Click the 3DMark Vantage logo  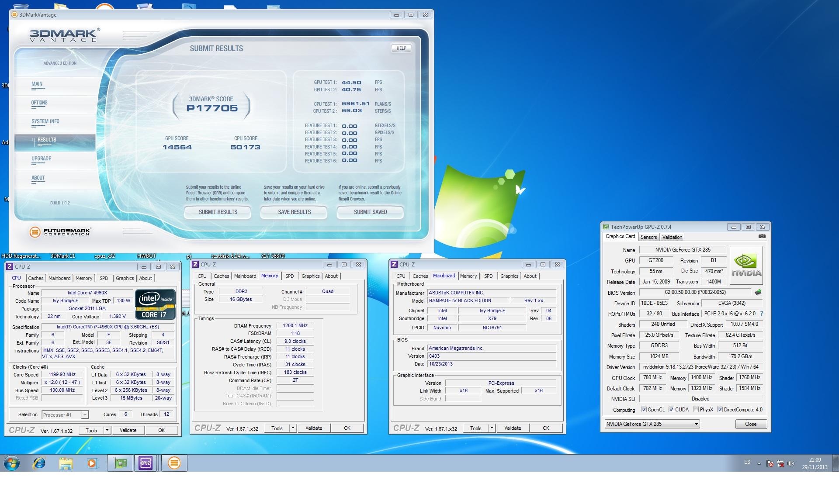pyautogui.click(x=65, y=35)
